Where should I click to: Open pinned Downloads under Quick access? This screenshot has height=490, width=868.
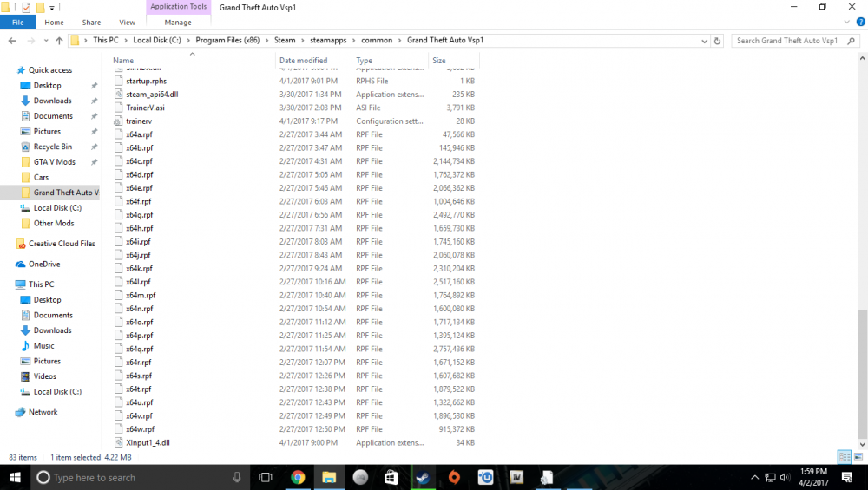tap(52, 101)
